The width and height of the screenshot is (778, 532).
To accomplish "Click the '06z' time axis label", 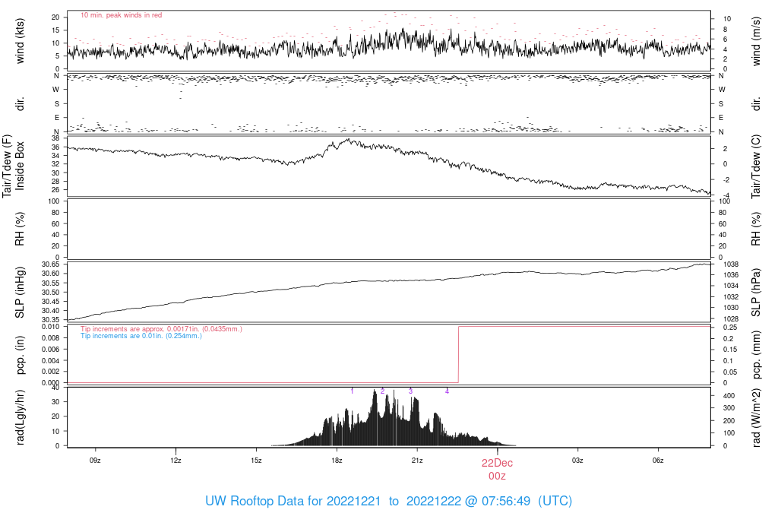I will (x=658, y=461).
